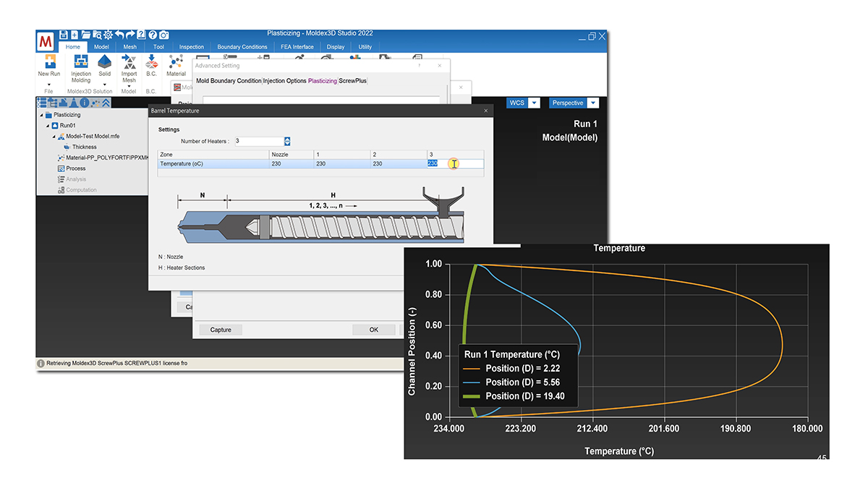Click the Material icon in the ribbon
The image size is (868, 488).
pos(176,61)
